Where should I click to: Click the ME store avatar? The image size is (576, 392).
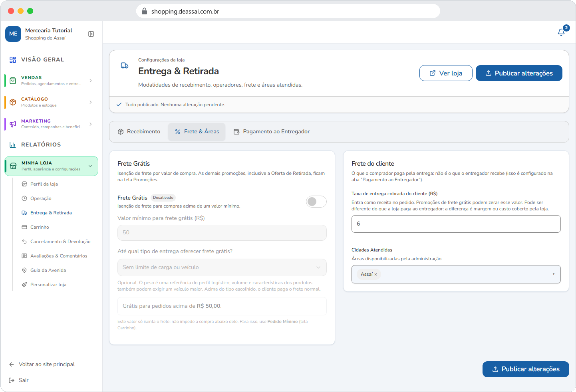click(x=13, y=34)
